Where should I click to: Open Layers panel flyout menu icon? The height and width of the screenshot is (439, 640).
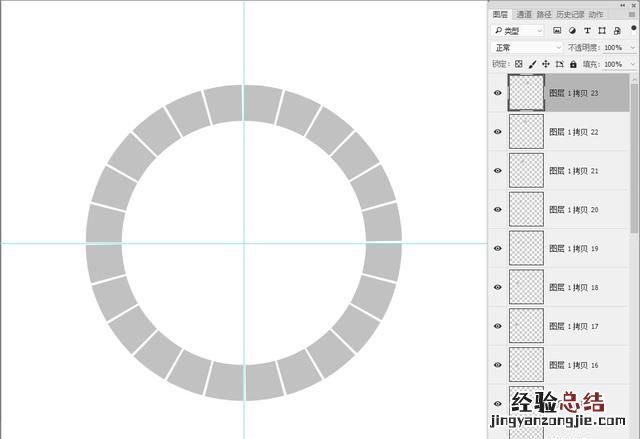(632, 14)
